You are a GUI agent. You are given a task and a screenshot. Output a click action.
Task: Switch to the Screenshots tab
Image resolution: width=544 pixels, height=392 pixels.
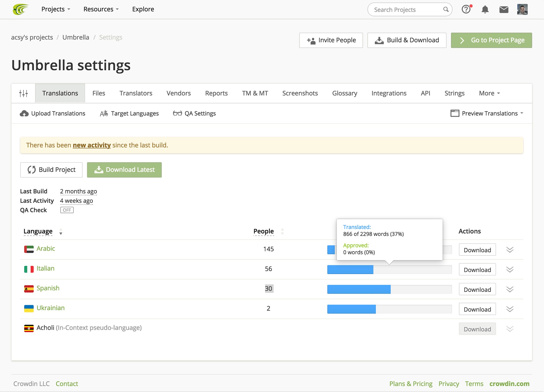click(300, 93)
